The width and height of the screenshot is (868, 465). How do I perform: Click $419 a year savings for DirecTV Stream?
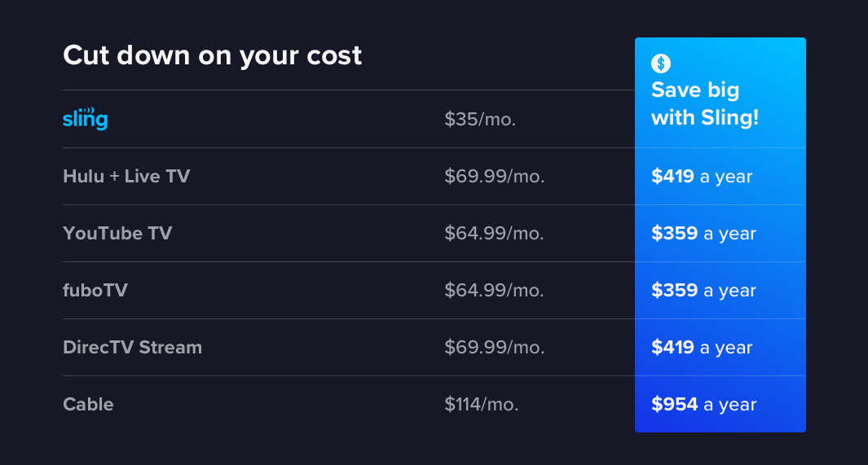click(702, 347)
